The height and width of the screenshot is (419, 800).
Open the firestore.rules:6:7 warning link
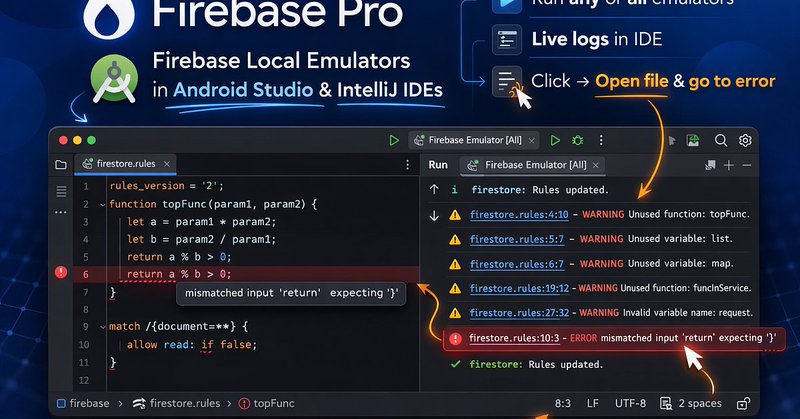pos(517,264)
